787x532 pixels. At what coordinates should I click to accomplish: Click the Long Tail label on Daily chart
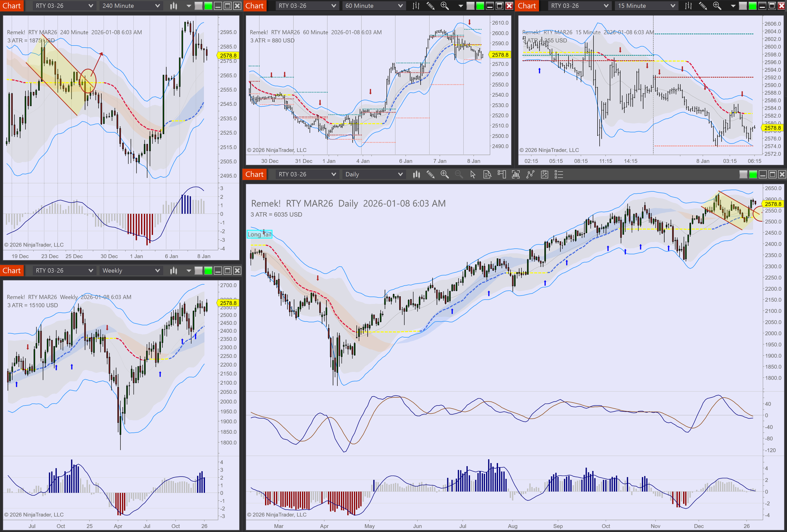(x=259, y=234)
